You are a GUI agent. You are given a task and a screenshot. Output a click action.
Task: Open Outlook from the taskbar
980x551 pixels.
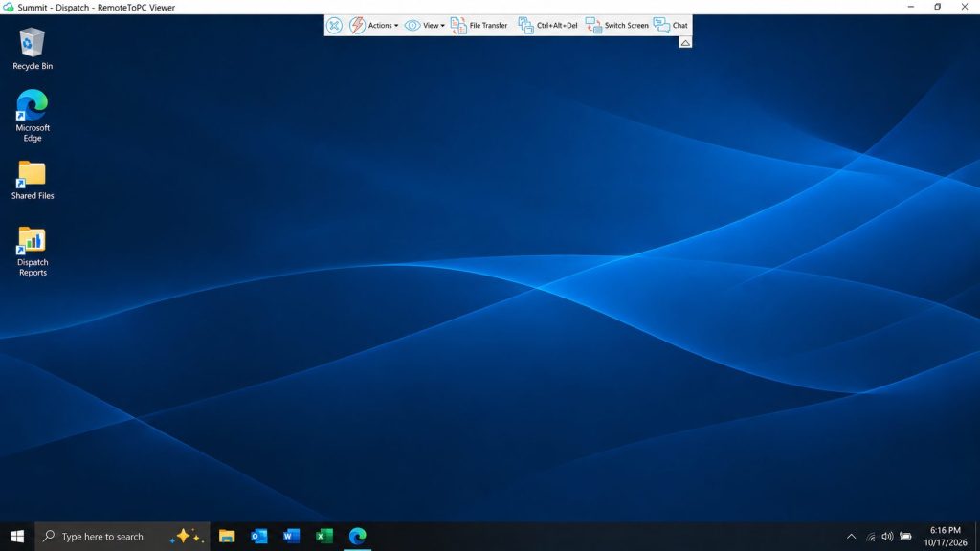click(x=259, y=536)
